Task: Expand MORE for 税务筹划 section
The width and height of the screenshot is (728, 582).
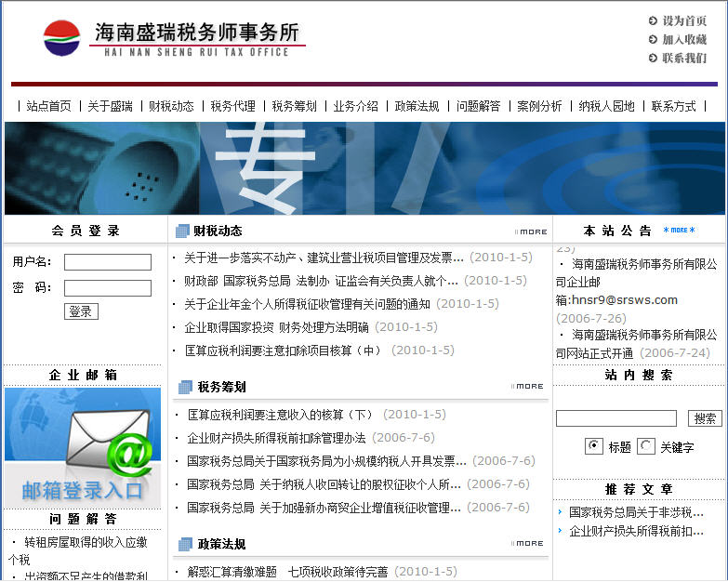Action: pyautogui.click(x=529, y=386)
